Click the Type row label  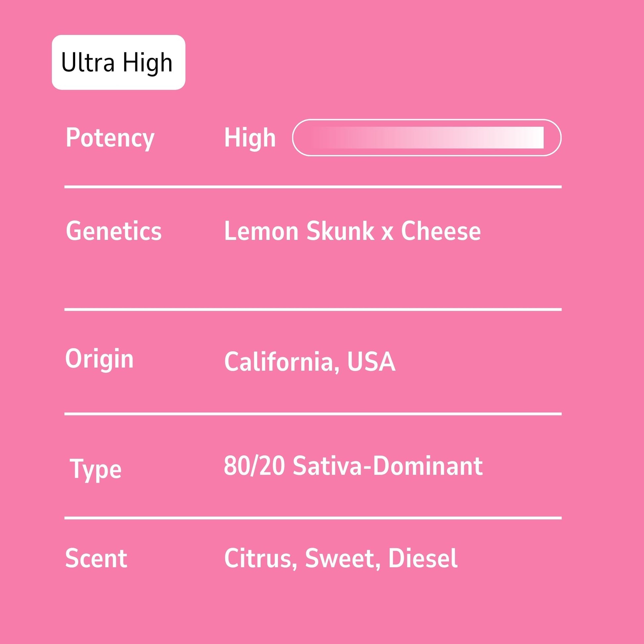96,469
